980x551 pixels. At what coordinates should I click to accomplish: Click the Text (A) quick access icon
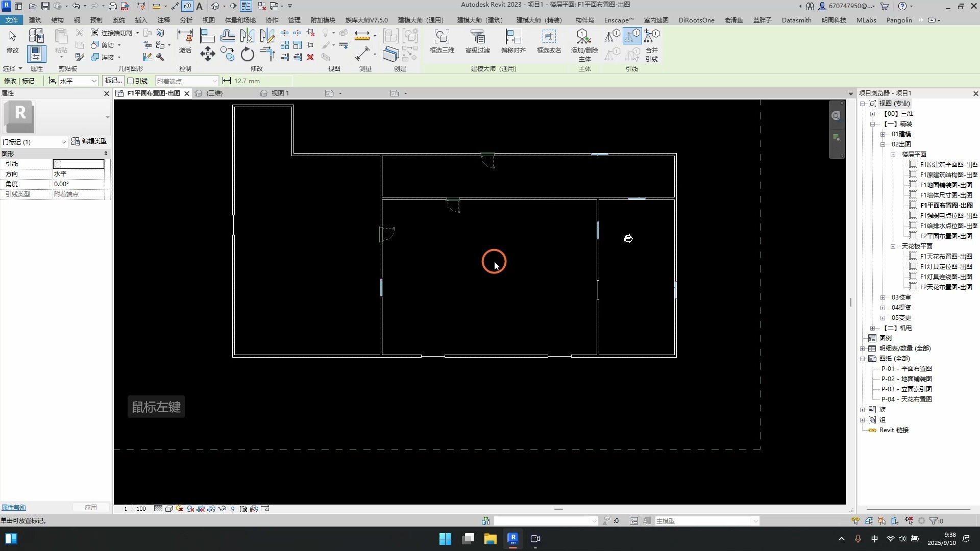point(200,6)
